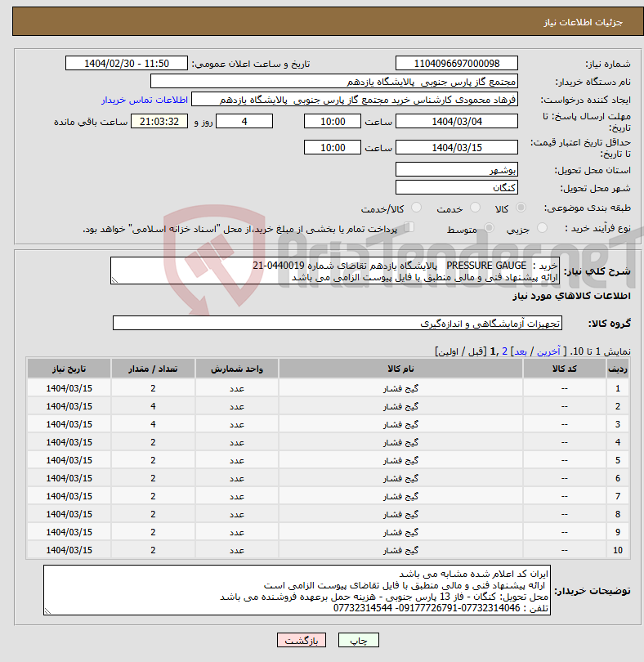Click the ردیف column header
The width and height of the screenshot is (644, 662).
click(617, 369)
